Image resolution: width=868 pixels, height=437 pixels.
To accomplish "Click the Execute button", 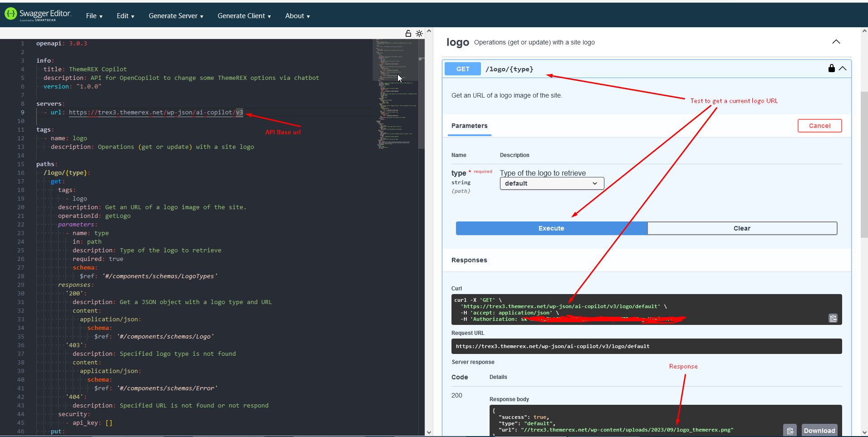I will pos(551,228).
